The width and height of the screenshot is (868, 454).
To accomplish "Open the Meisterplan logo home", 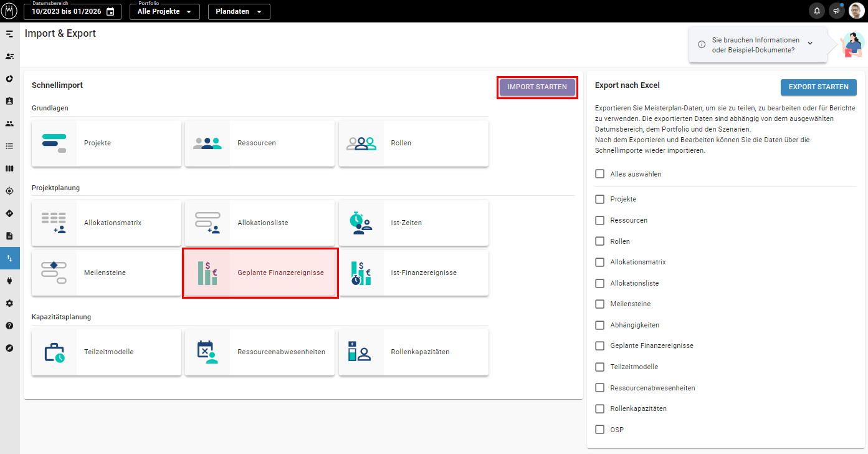I will pyautogui.click(x=9, y=11).
